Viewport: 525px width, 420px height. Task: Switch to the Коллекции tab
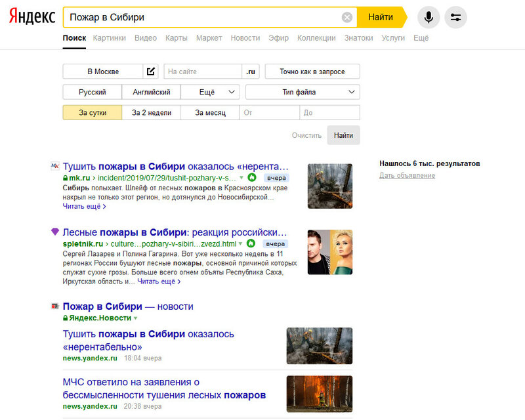tap(316, 38)
